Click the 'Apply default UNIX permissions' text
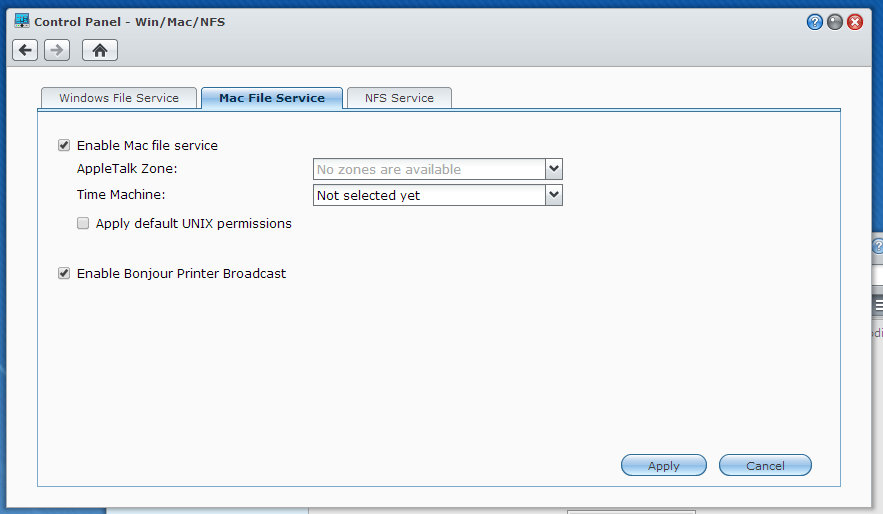 [x=194, y=224]
